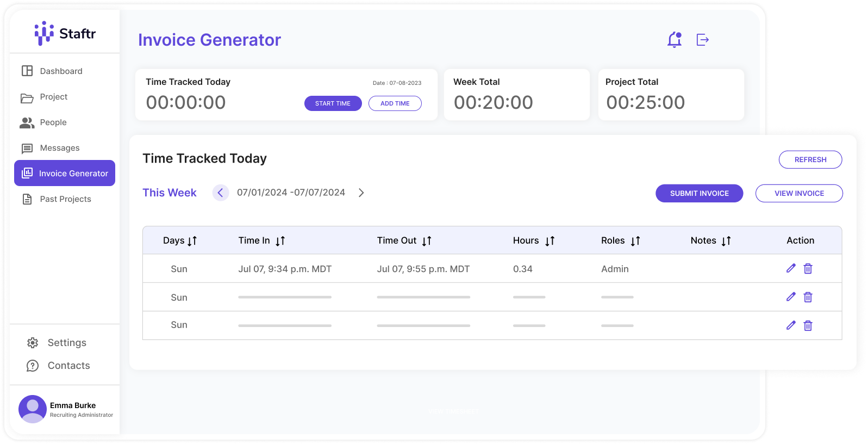Click the trash icon in last row
The width and height of the screenshot is (868, 444).
point(808,325)
